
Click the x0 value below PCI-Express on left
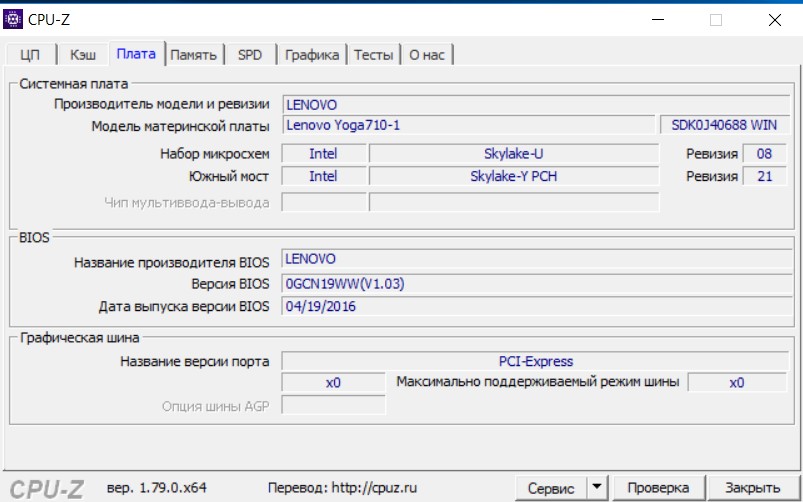pyautogui.click(x=333, y=383)
